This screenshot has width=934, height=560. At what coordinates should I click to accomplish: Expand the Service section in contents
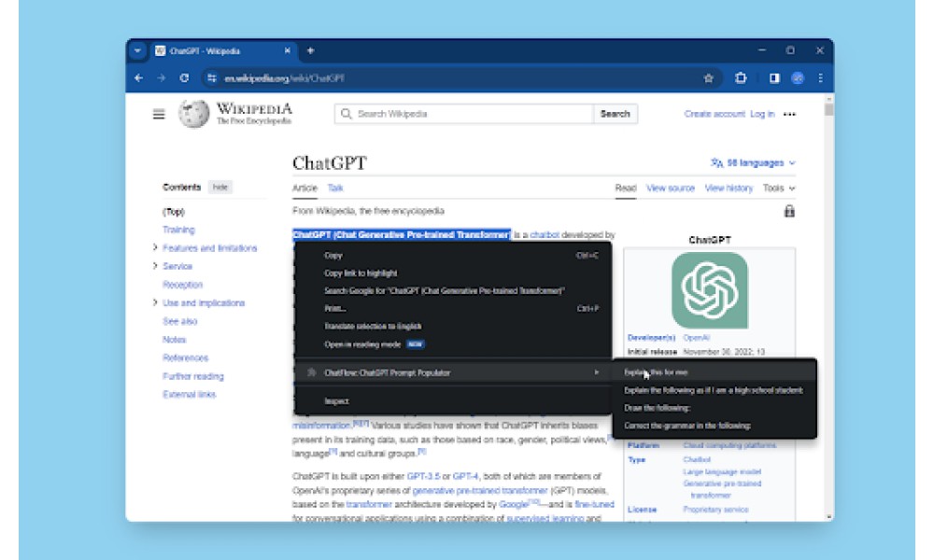(x=155, y=266)
